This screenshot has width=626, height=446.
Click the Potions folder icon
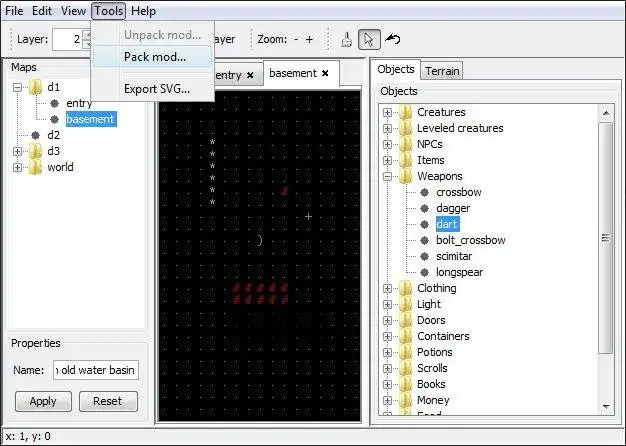coord(405,352)
